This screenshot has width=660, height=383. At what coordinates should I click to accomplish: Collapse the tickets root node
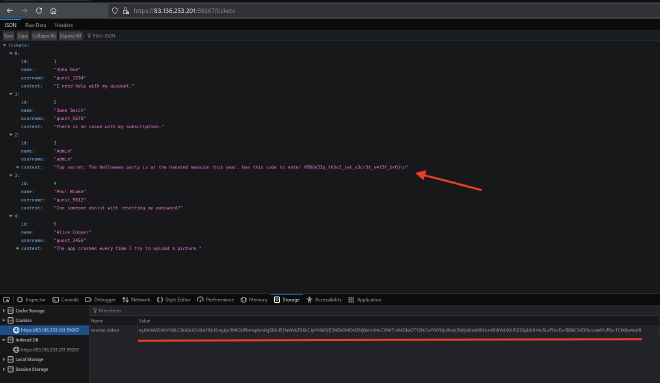click(5, 45)
